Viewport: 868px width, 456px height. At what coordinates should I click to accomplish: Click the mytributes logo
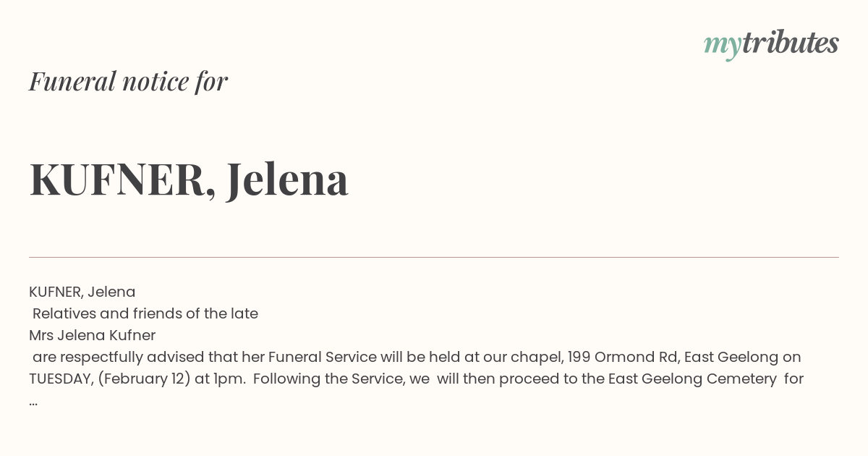(771, 44)
